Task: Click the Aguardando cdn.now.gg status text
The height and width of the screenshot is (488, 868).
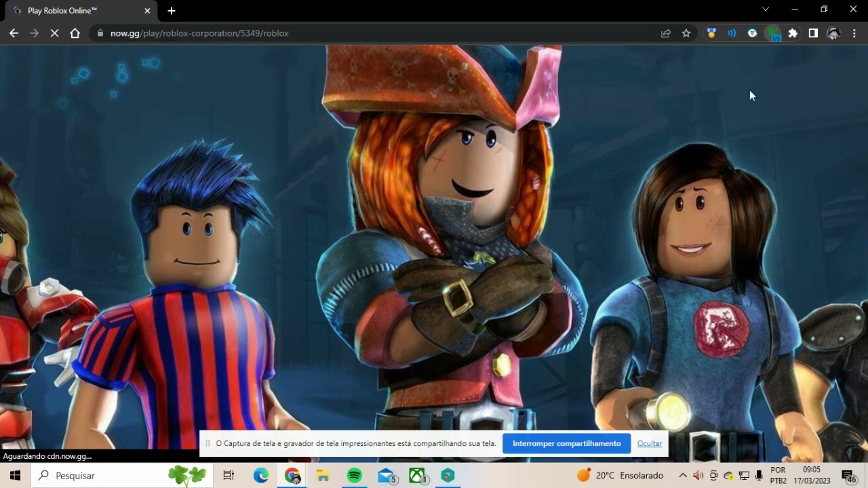Action: click(x=47, y=456)
